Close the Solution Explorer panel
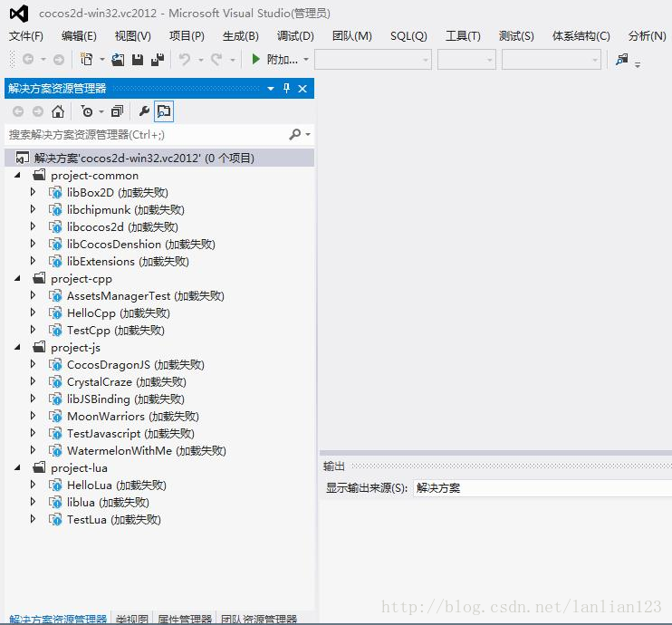This screenshot has width=672, height=625. [x=302, y=89]
